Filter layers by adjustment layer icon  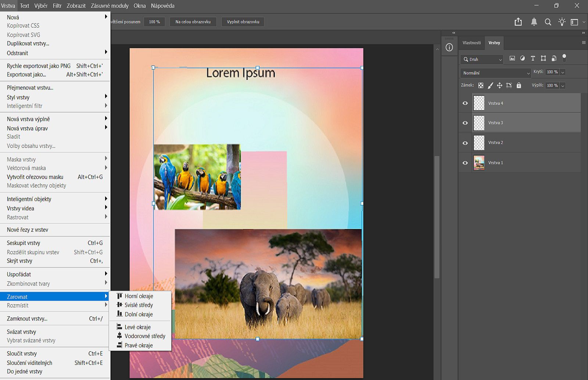pos(523,58)
